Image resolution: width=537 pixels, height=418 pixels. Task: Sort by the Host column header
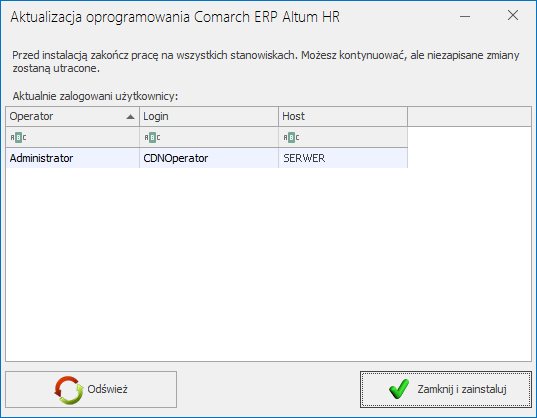coord(343,116)
